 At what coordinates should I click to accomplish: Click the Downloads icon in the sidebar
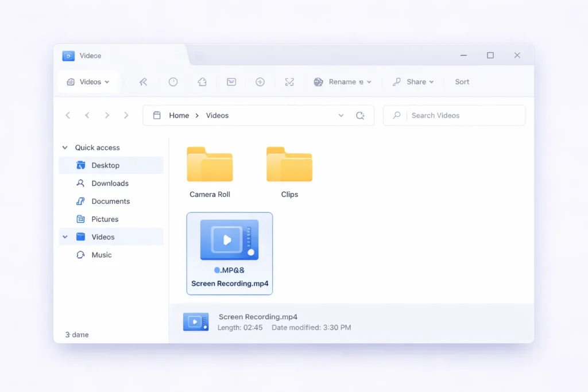point(79,183)
